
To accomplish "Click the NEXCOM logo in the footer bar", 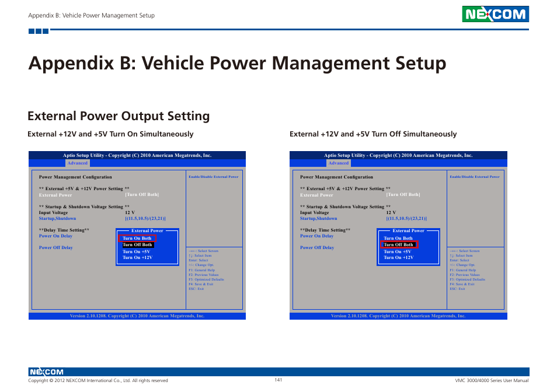I will (47, 372).
